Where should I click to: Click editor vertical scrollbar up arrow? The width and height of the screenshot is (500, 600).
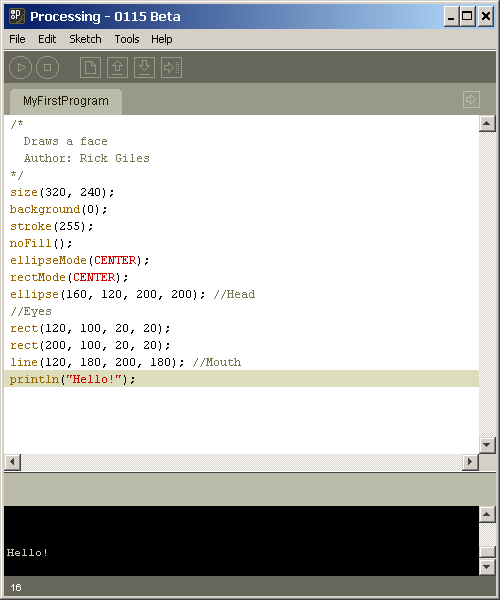click(x=487, y=123)
